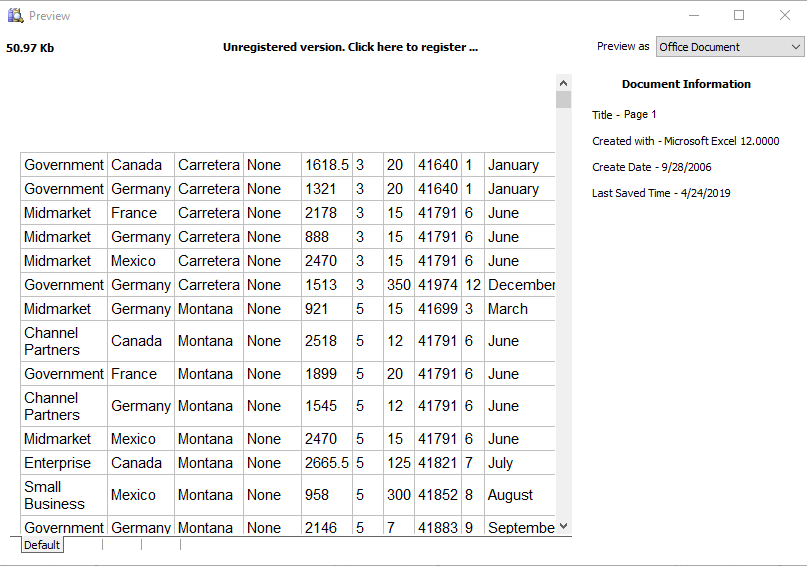Click the vertical scrollbar thumb

564,99
